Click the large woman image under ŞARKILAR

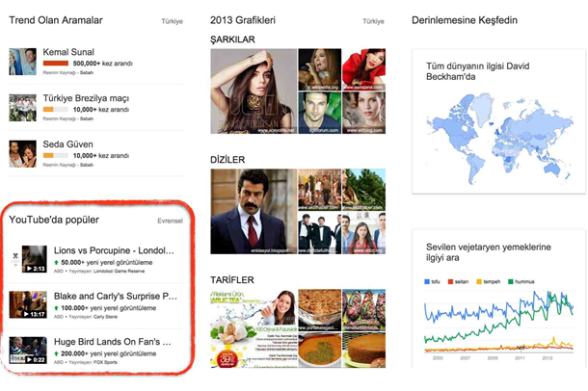(253, 91)
